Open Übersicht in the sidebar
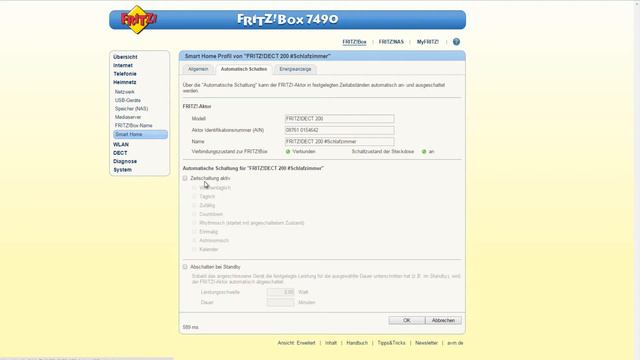This screenshot has height=360, width=640. coord(125,57)
